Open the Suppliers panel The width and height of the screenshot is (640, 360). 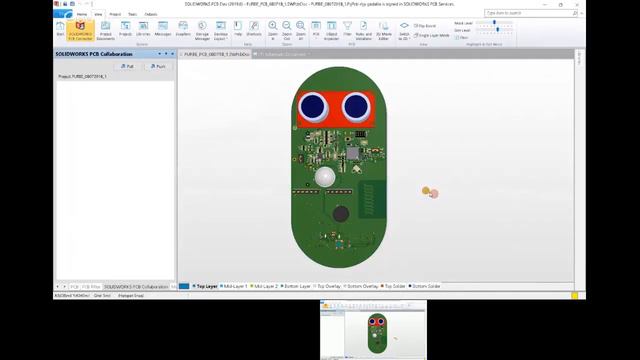[183, 29]
